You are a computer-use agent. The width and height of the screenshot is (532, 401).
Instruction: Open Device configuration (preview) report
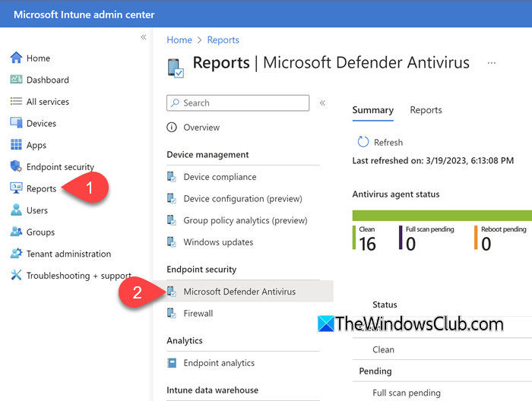pyautogui.click(x=243, y=198)
